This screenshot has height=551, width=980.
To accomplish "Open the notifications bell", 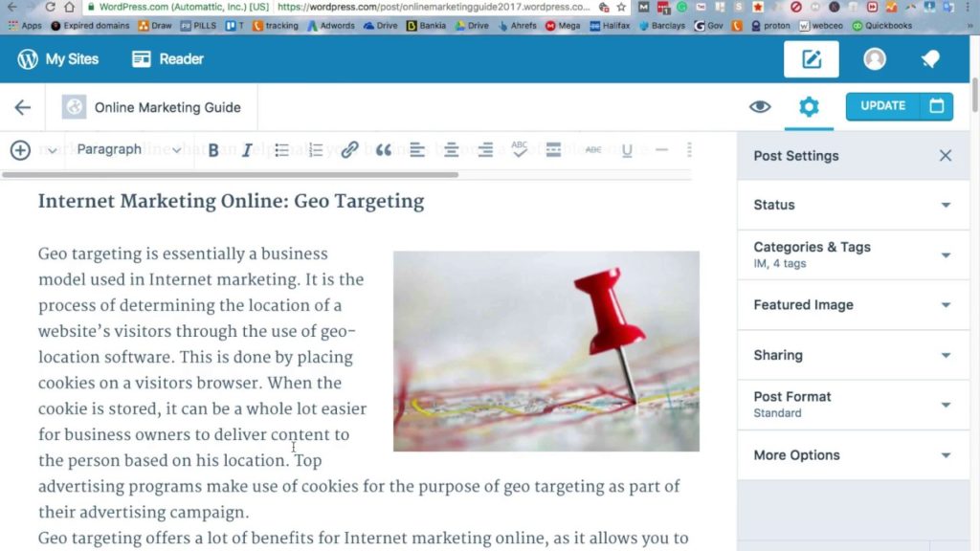I will coord(930,58).
